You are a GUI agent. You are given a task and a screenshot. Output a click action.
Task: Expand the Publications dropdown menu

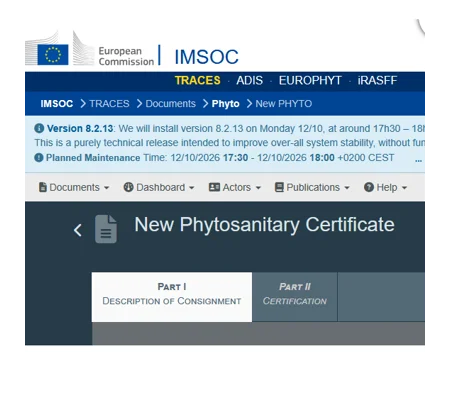(x=312, y=187)
